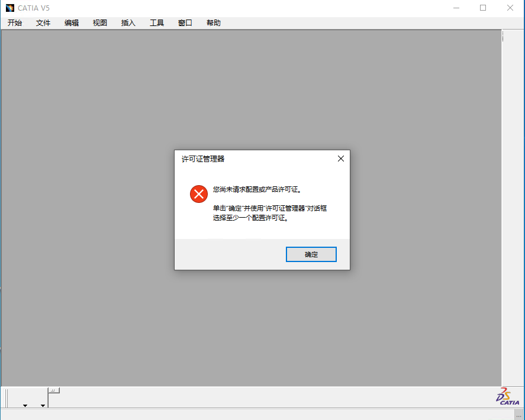Minimize the CATIA V5 window
Image resolution: width=525 pixels, height=420 pixels.
tap(456, 8)
